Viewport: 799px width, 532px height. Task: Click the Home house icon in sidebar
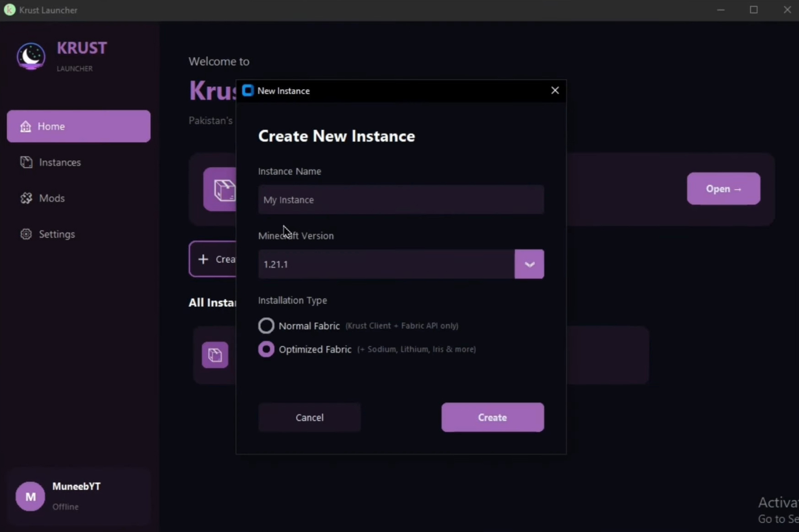coord(26,126)
